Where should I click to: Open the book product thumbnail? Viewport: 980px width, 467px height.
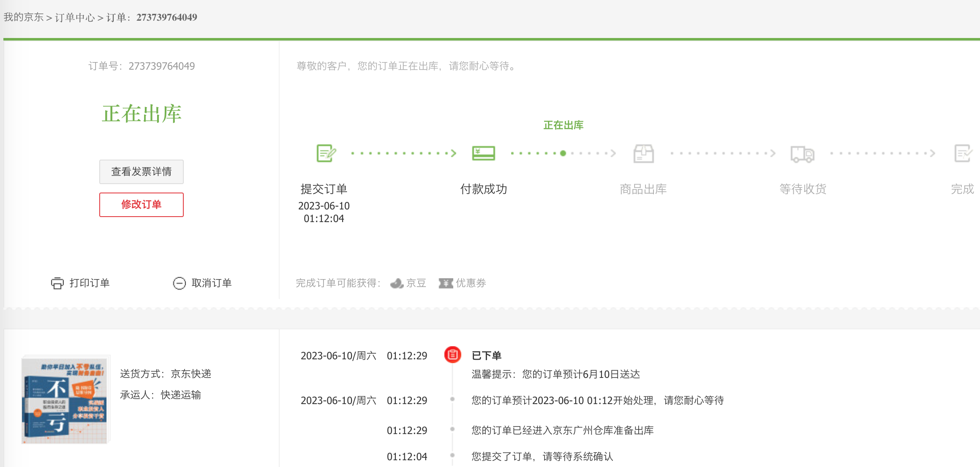click(x=65, y=400)
